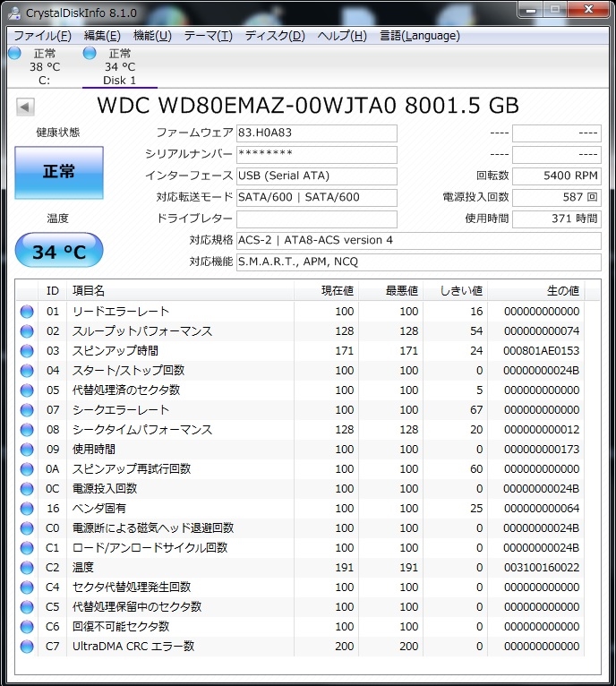Click raw value 003100160022
Image resolution: width=616 pixels, height=686 pixels.
pyautogui.click(x=542, y=568)
